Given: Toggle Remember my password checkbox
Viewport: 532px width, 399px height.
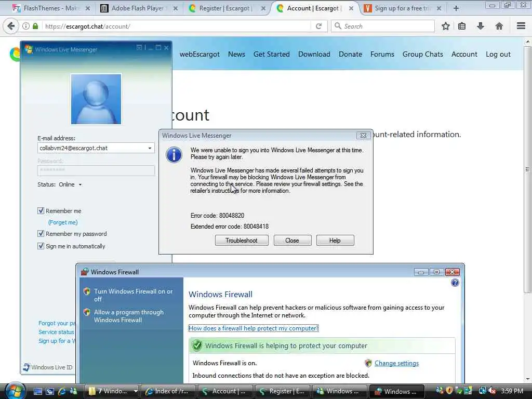Looking at the screenshot, I should click(41, 233).
